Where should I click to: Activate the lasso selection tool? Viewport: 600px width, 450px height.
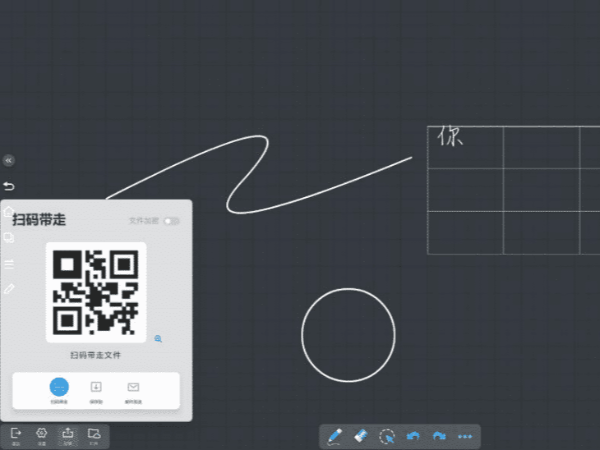click(387, 436)
